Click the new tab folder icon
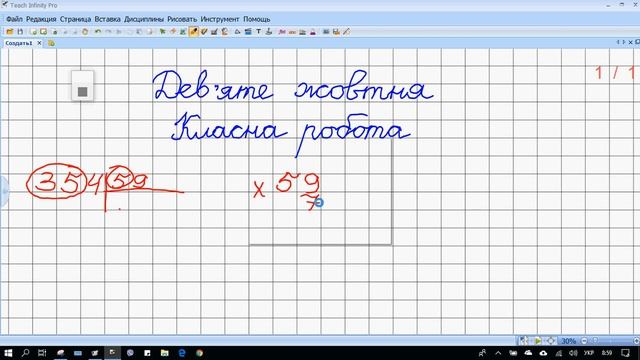The width and height of the screenshot is (640, 360). [x=51, y=43]
